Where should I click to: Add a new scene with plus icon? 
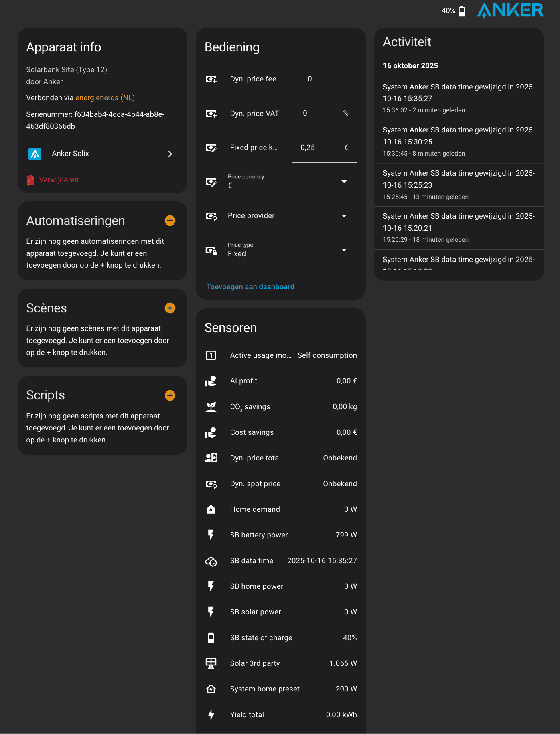(170, 308)
